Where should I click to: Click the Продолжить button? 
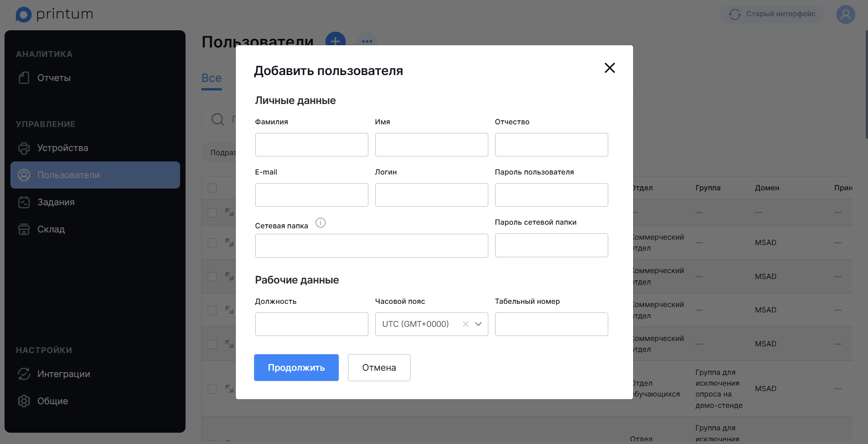tap(296, 368)
